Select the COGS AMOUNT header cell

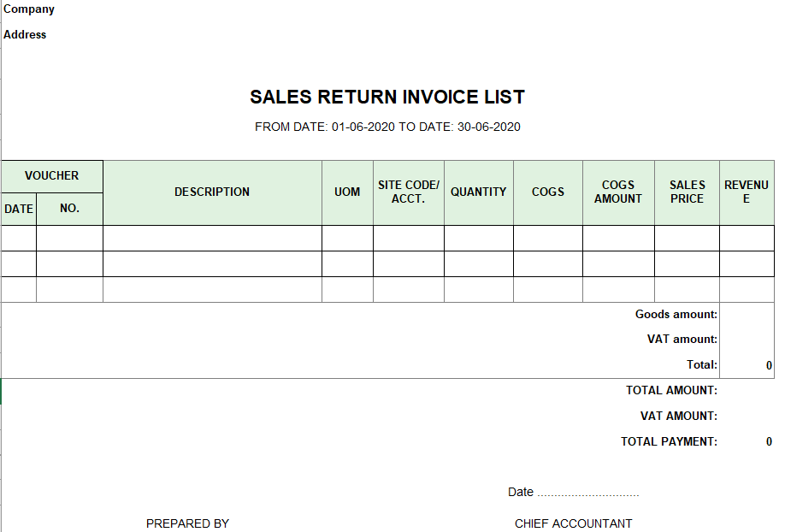point(618,192)
